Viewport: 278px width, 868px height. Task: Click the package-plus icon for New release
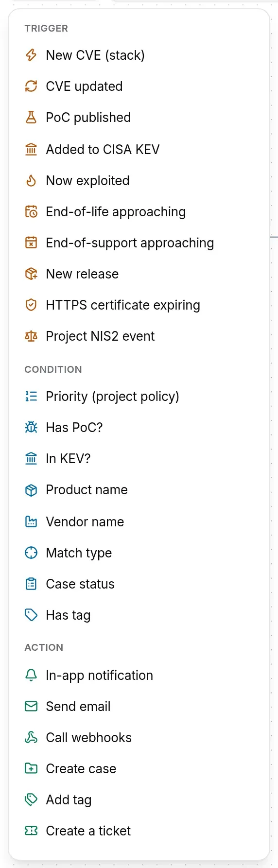tap(31, 274)
